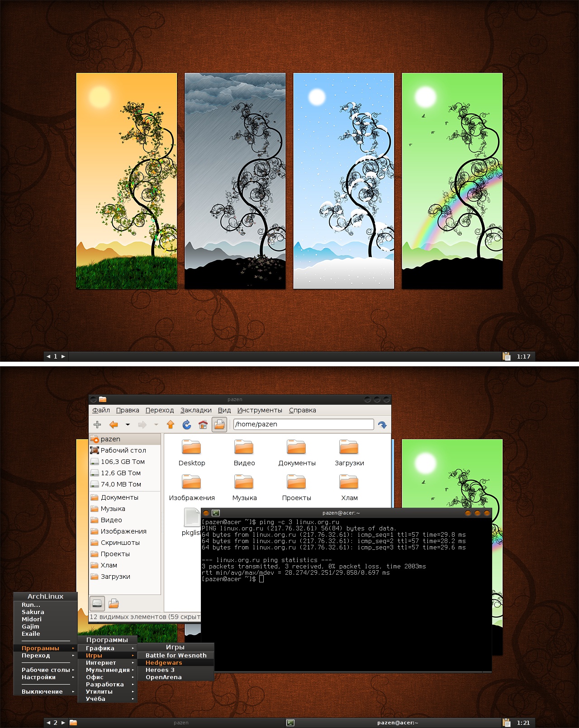Choose Run... in the ArchLinux menu
Screen dimensions: 579x728
tap(31, 605)
